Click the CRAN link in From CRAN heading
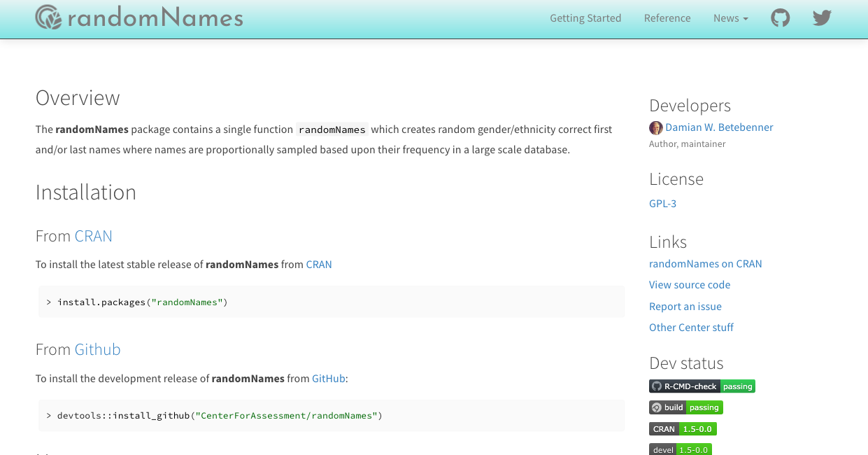 click(x=93, y=237)
